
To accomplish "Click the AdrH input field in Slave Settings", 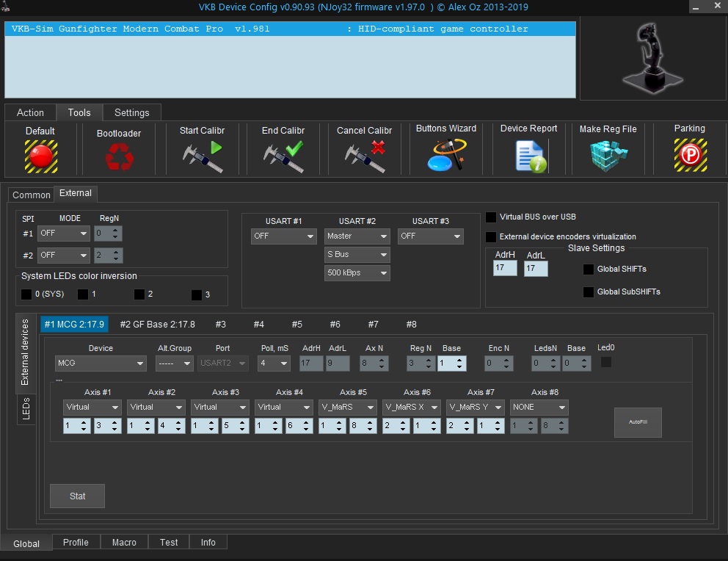I will click(505, 269).
